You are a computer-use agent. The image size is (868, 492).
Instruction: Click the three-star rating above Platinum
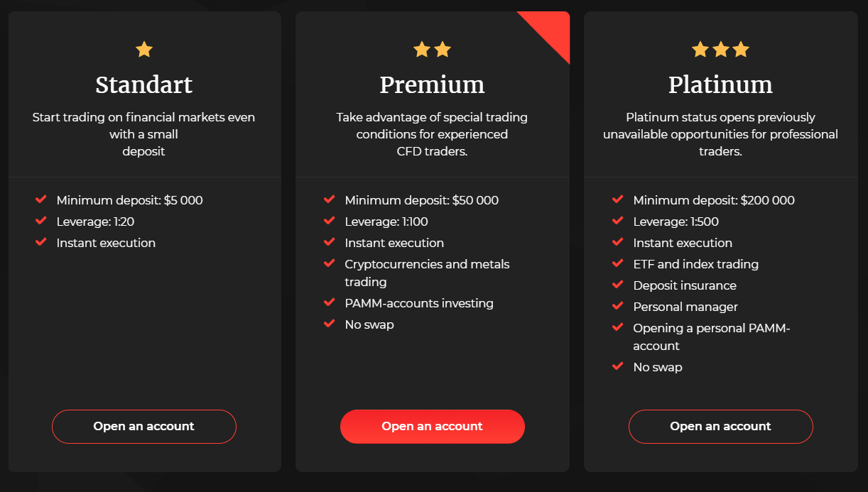coord(721,49)
